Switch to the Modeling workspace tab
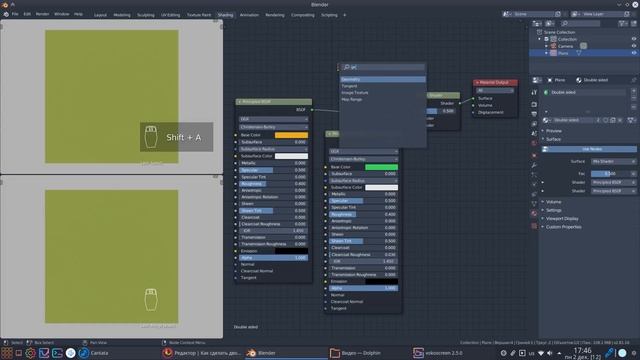This screenshot has width=640, height=360. [122, 15]
